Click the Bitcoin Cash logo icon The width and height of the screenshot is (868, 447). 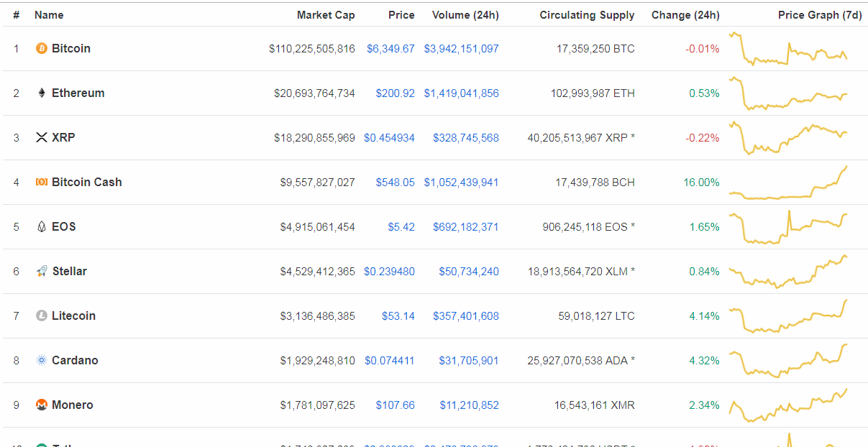pos(42,183)
